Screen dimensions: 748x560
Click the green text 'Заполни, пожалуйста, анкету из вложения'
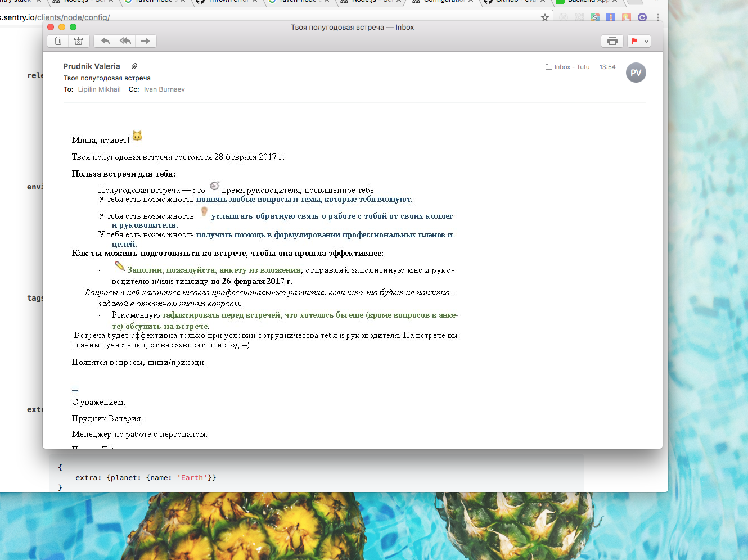pyautogui.click(x=214, y=270)
